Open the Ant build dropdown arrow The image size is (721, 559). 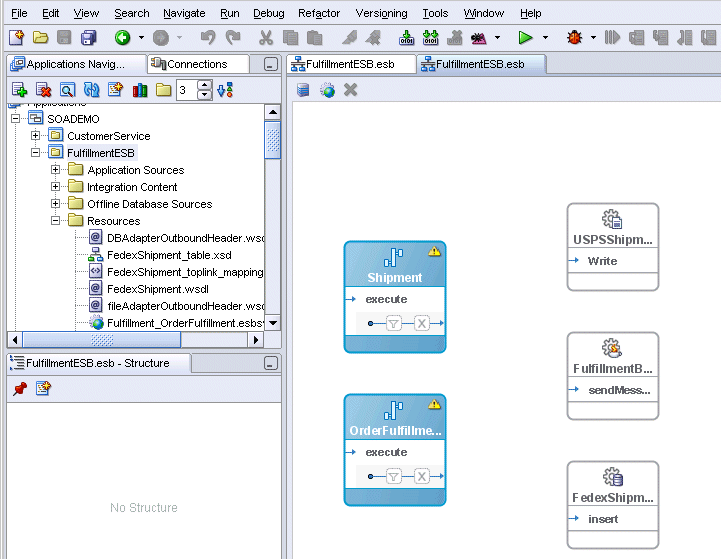point(497,37)
